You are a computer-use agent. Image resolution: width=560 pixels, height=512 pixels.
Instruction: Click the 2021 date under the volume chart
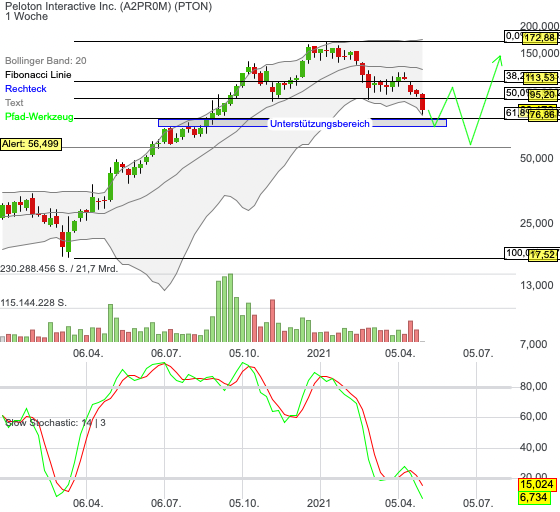click(319, 353)
